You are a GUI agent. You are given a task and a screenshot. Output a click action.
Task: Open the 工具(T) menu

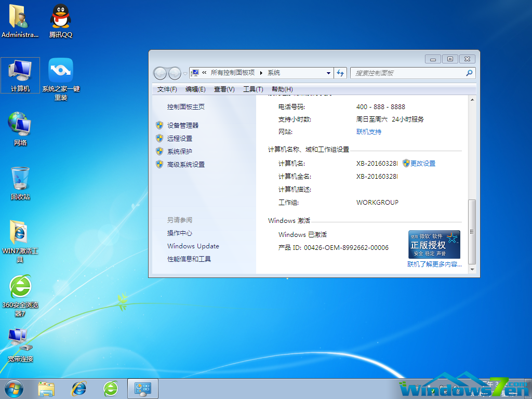click(253, 89)
